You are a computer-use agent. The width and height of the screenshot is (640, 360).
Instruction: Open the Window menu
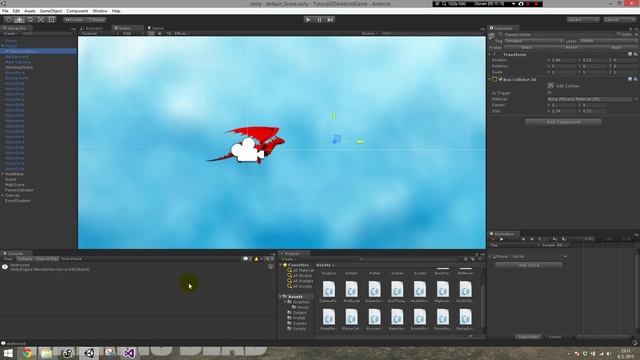tap(100, 11)
